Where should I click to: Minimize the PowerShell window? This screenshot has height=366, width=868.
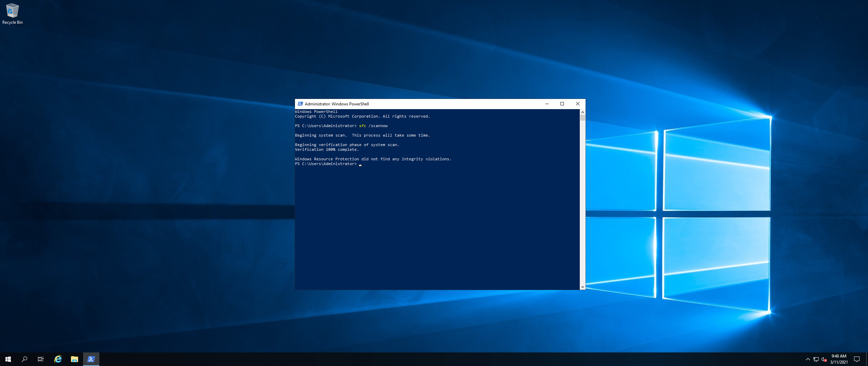coord(547,104)
